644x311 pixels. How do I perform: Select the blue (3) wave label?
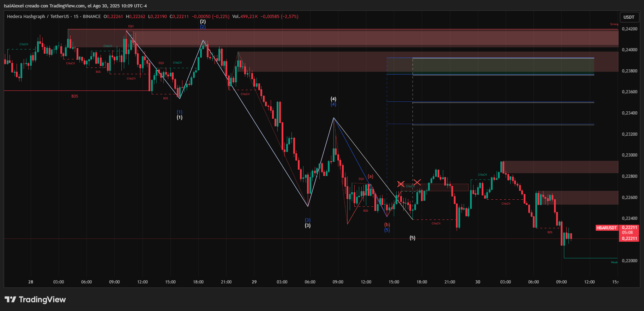308,220
